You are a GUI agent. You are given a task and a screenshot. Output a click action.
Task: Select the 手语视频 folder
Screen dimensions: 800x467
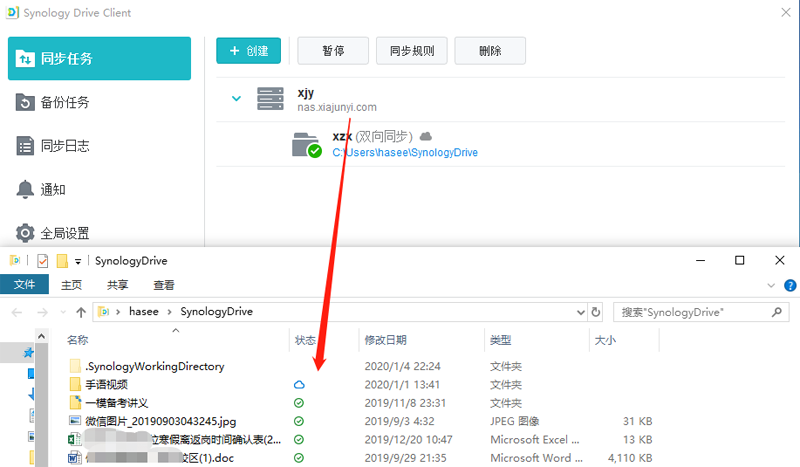(x=106, y=384)
